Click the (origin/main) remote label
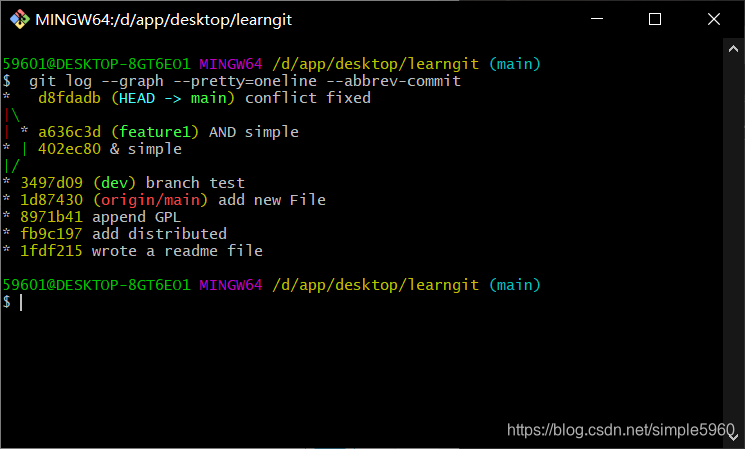The width and height of the screenshot is (745, 449). (x=151, y=200)
